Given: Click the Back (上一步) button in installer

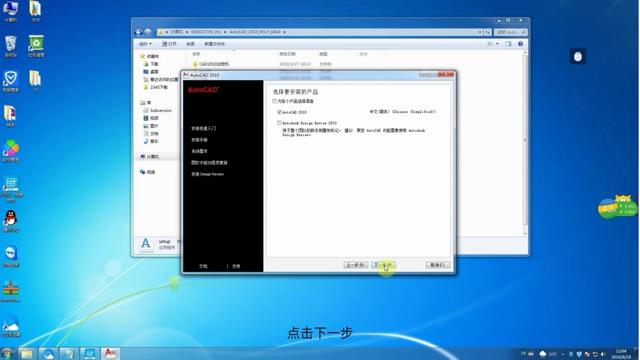Looking at the screenshot, I should (356, 265).
